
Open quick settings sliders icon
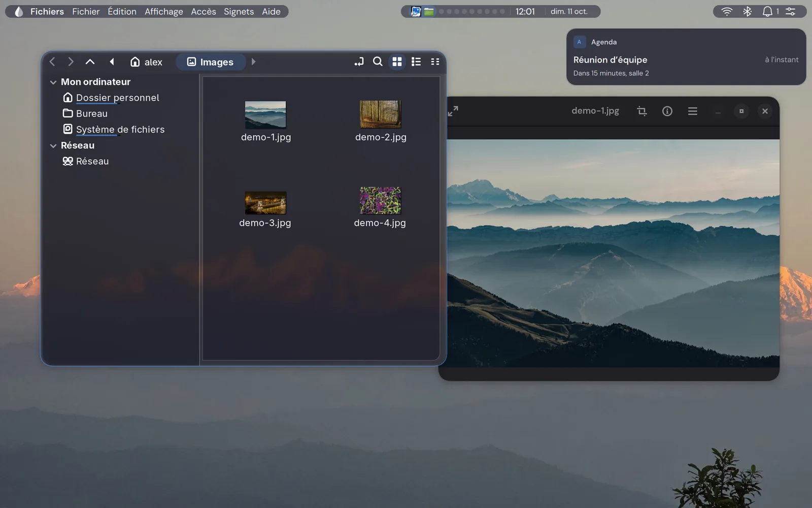click(x=791, y=11)
